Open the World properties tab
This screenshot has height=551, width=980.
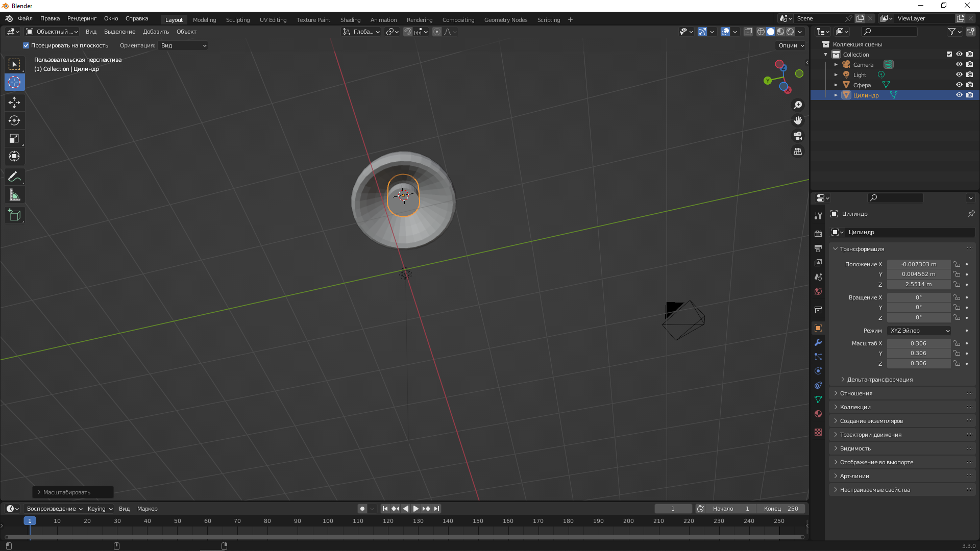pyautogui.click(x=818, y=291)
